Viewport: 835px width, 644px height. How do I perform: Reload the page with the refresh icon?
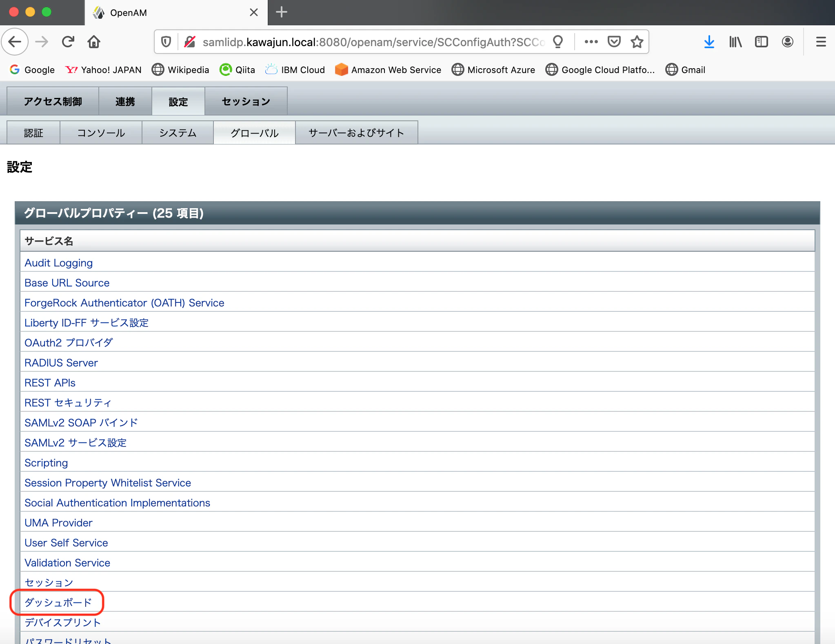[68, 42]
